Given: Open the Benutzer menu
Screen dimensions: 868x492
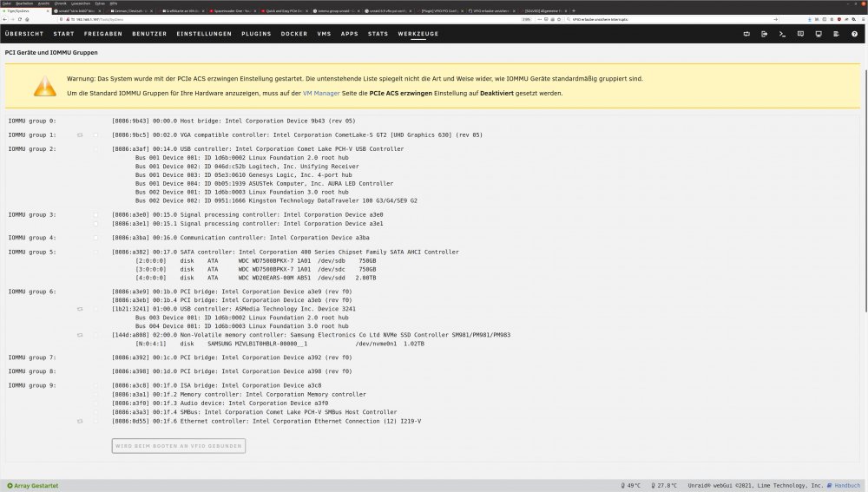Looking at the screenshot, I should click(x=149, y=34).
